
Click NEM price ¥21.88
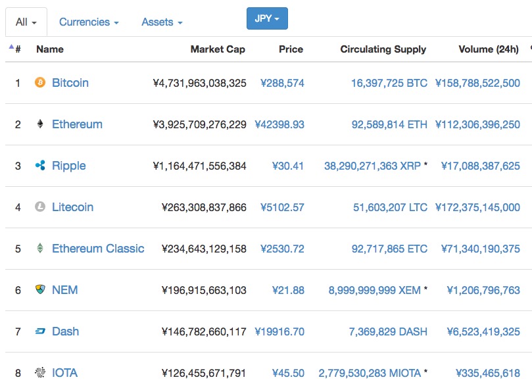click(288, 290)
